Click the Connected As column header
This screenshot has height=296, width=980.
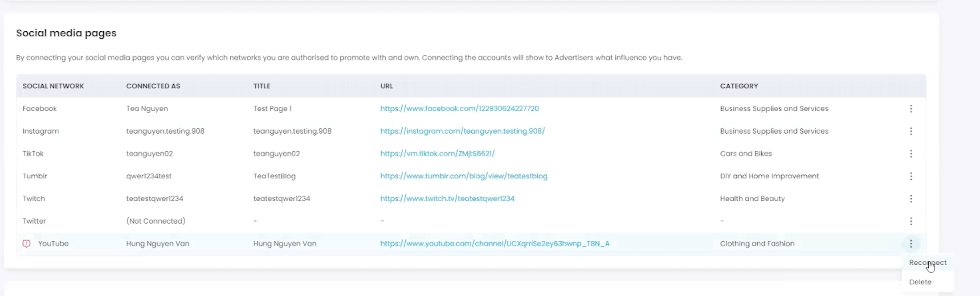click(x=153, y=86)
